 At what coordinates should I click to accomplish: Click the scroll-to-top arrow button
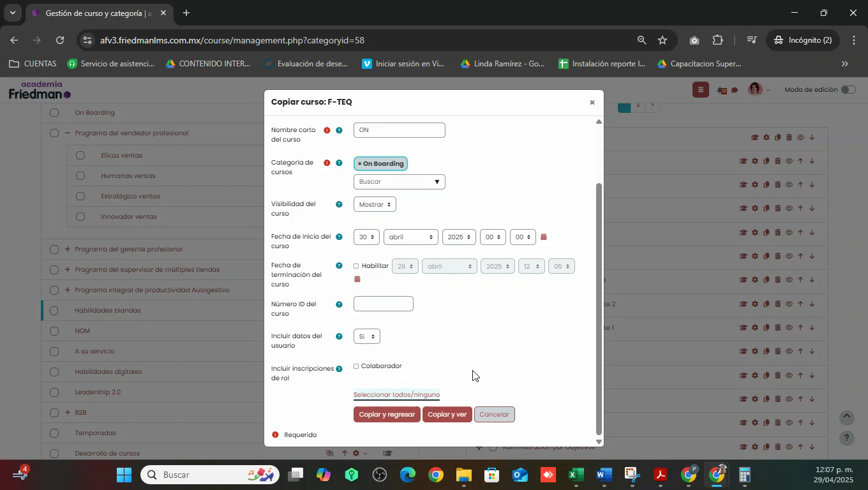click(x=846, y=417)
